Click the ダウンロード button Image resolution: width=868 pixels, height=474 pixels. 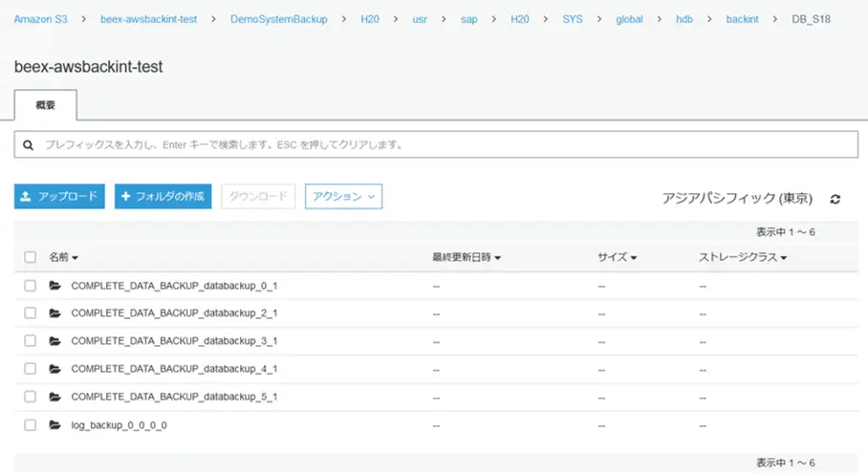(258, 196)
